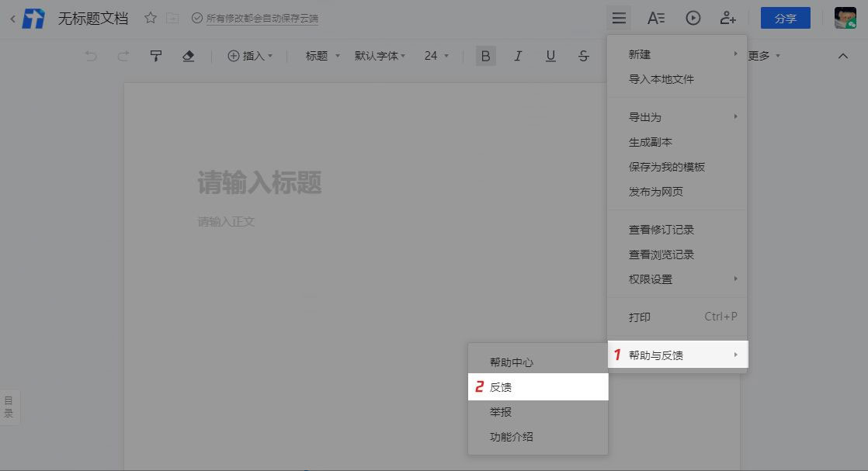Open the font size 24 dropdown

pyautogui.click(x=434, y=55)
